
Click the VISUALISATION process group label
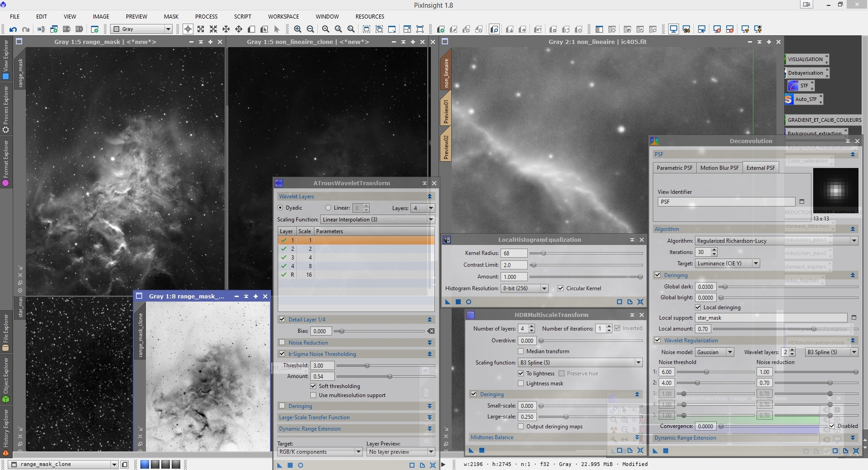pyautogui.click(x=805, y=59)
